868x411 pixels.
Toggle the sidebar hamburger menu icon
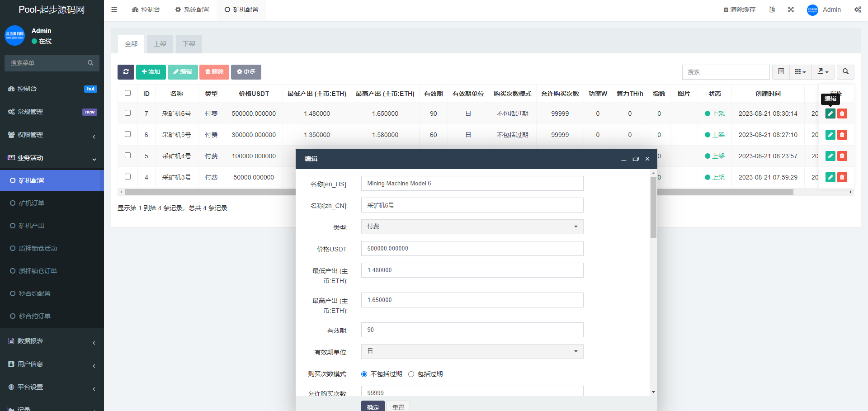point(114,9)
